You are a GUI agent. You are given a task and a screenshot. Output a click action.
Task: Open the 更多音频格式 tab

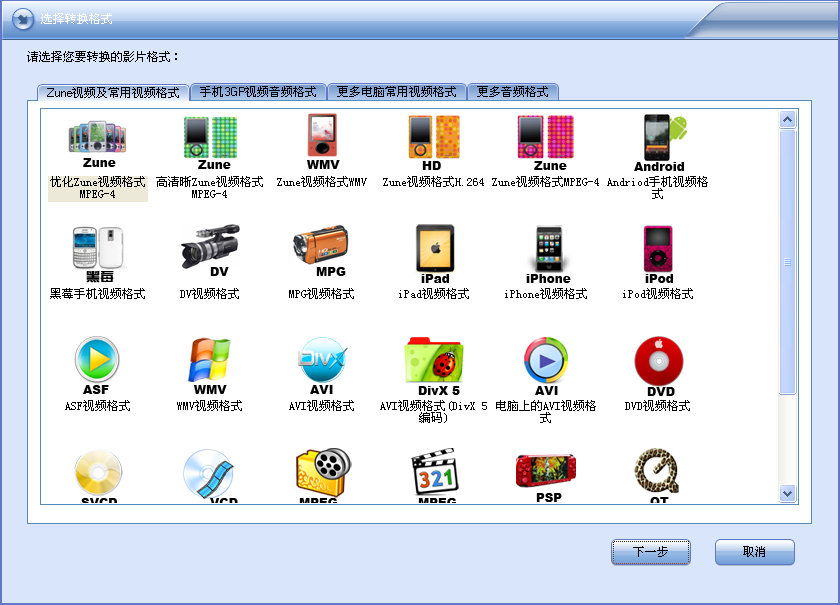pos(513,92)
